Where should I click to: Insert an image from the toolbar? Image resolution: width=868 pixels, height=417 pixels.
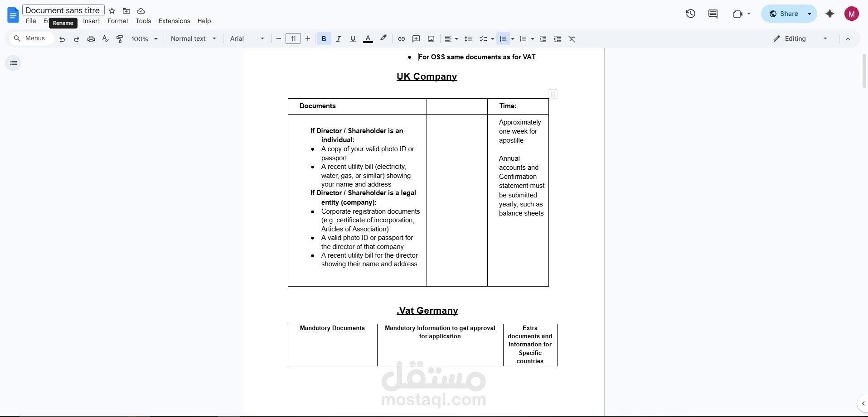(431, 39)
